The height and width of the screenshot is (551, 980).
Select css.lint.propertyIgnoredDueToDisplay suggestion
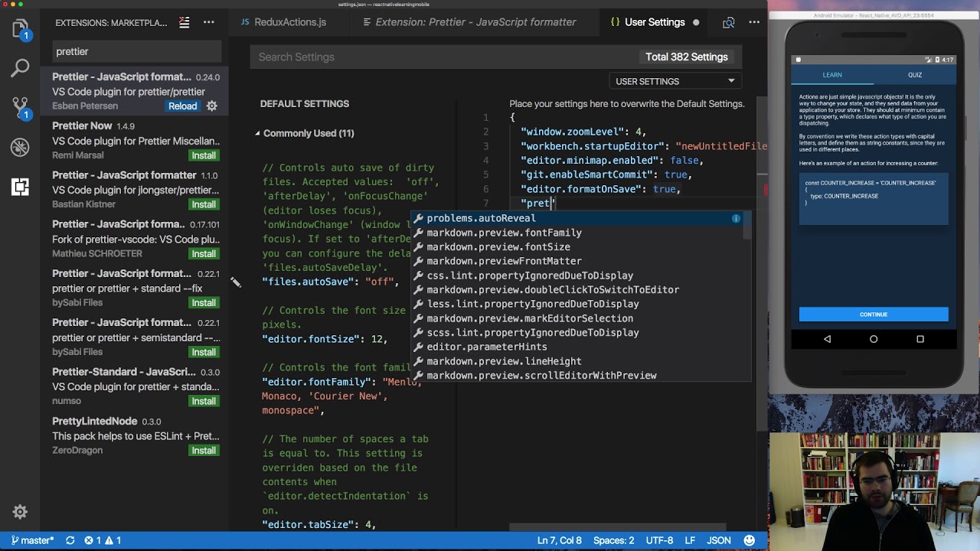[581, 275]
